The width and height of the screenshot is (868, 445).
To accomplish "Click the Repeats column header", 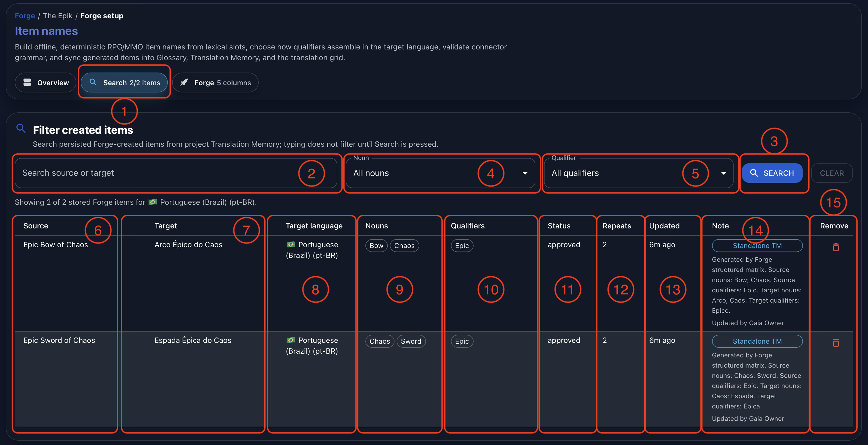I will click(x=616, y=226).
